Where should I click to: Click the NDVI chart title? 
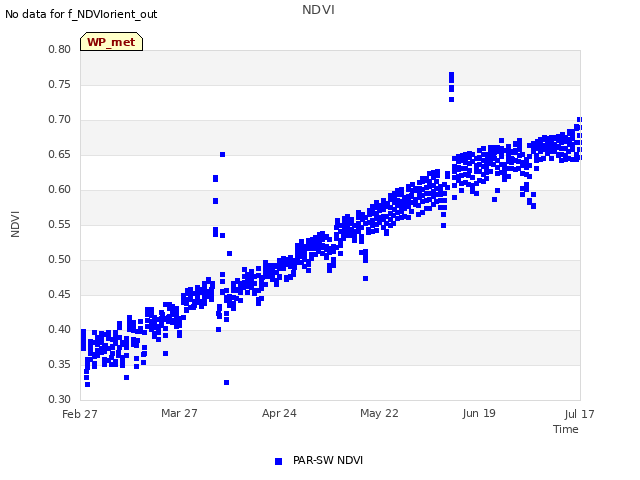point(318,10)
